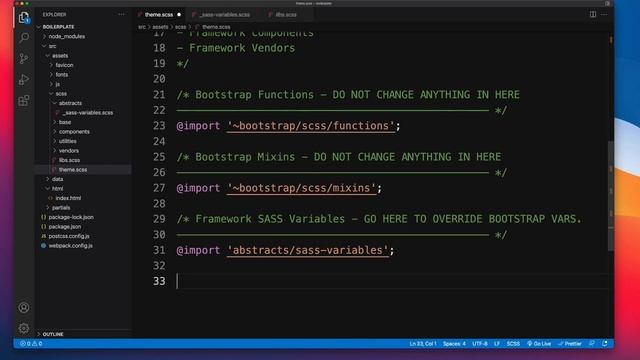The width and height of the screenshot is (640, 360).
Task: Collapse the html folder
Action: click(57, 189)
